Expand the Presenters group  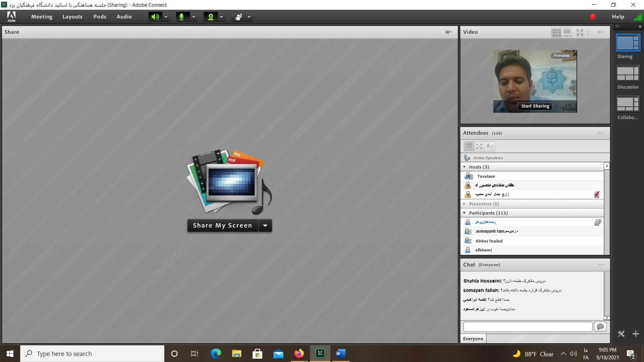pyautogui.click(x=465, y=204)
